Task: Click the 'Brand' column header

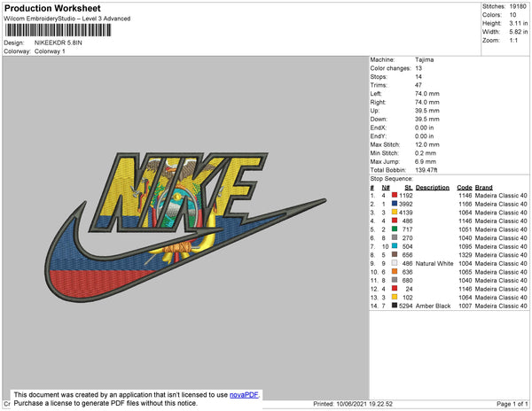Action: [483, 188]
